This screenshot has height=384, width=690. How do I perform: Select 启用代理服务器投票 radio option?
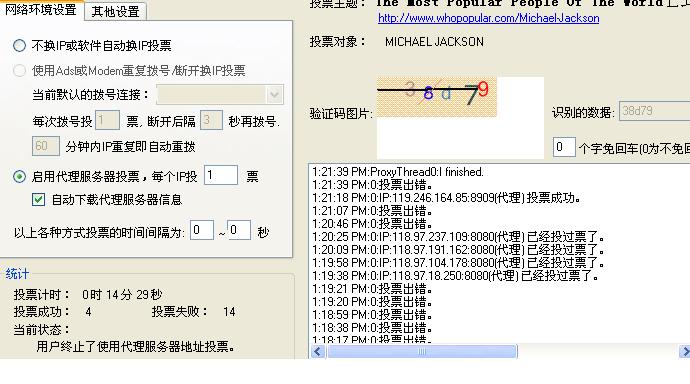[x=19, y=176]
